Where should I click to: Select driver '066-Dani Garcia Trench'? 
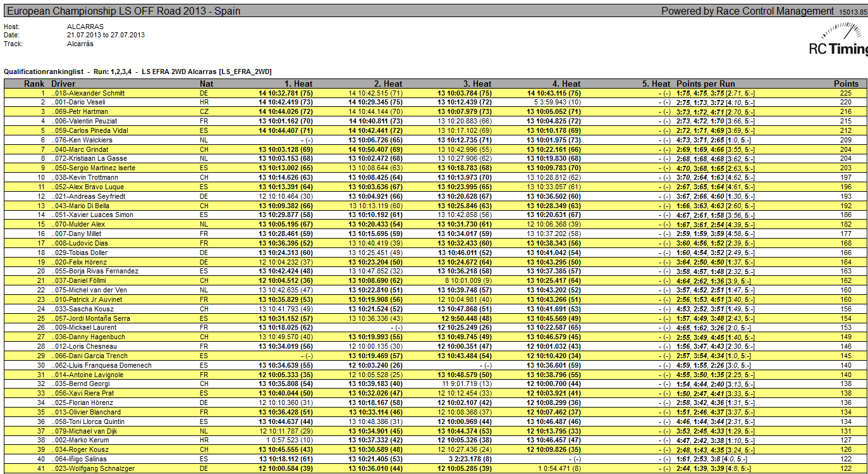click(89, 355)
